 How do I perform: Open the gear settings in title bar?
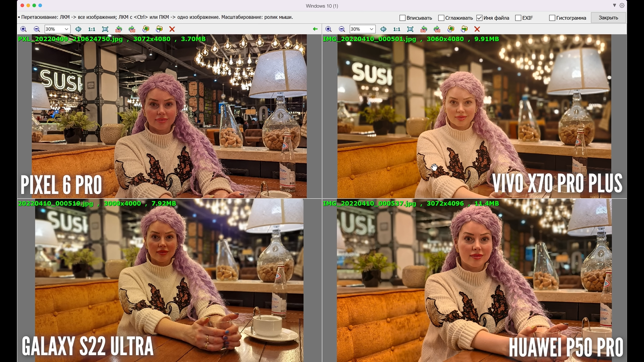[x=622, y=5]
